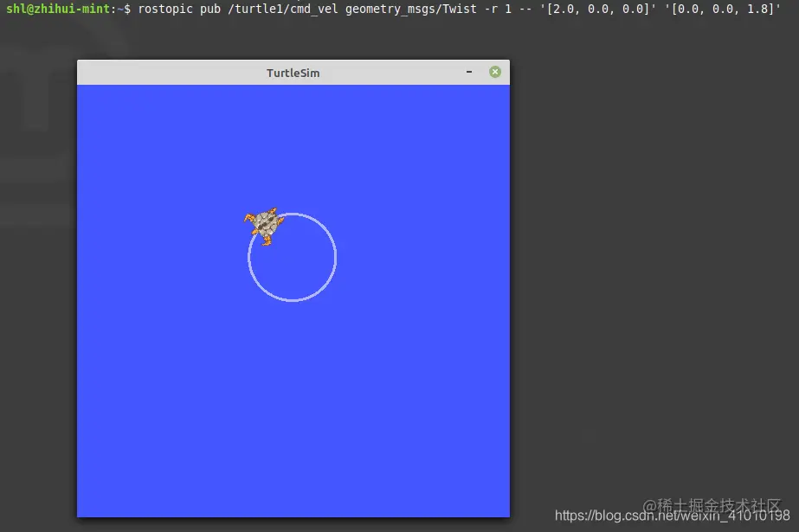Click the turtle sprite in TurtleSim
Image resolution: width=799 pixels, height=532 pixels.
click(x=264, y=226)
